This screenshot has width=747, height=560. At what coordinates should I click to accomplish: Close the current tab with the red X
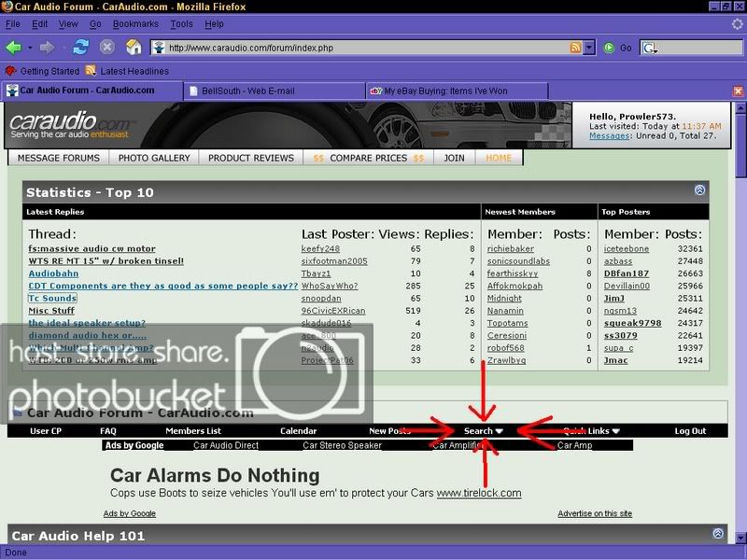[x=738, y=91]
